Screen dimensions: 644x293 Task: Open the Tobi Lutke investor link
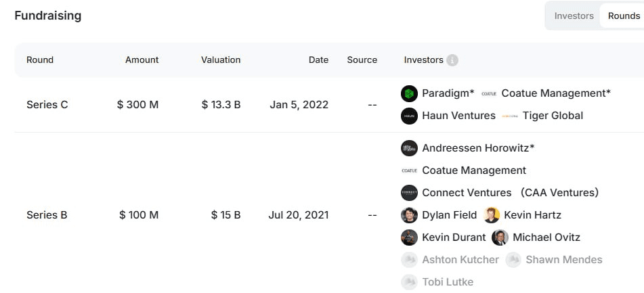tap(447, 282)
